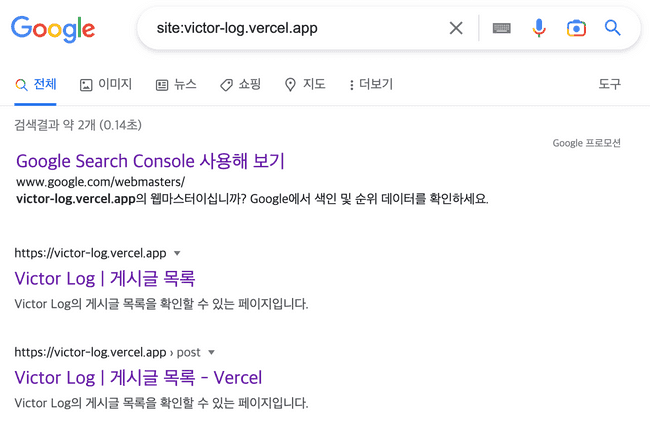Switch to the 이미지 images tab
This screenshot has height=425, width=650.
tap(106, 85)
